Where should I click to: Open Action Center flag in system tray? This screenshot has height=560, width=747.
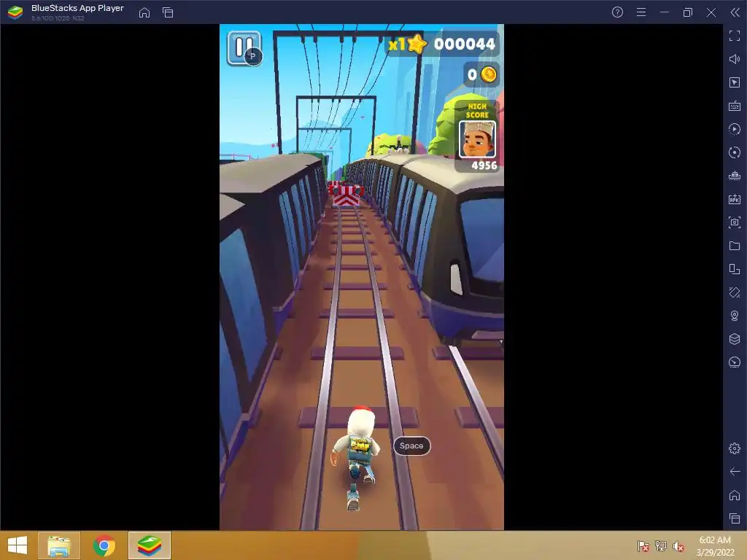(x=643, y=545)
